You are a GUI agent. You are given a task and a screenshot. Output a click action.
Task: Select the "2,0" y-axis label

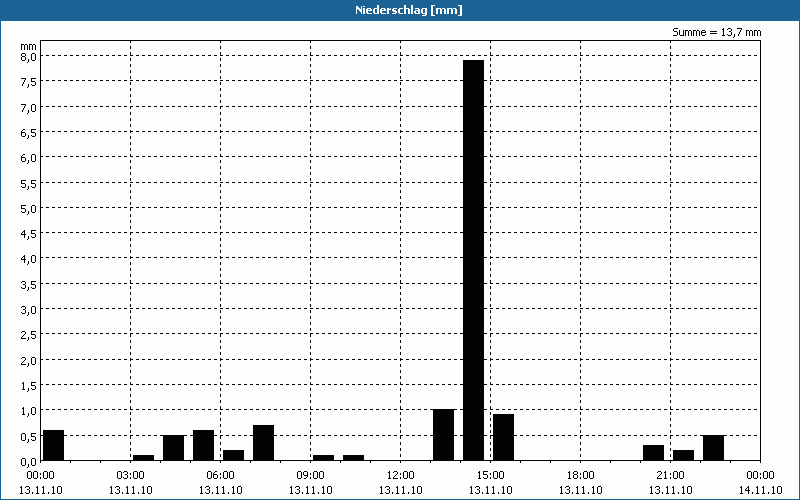(28, 360)
